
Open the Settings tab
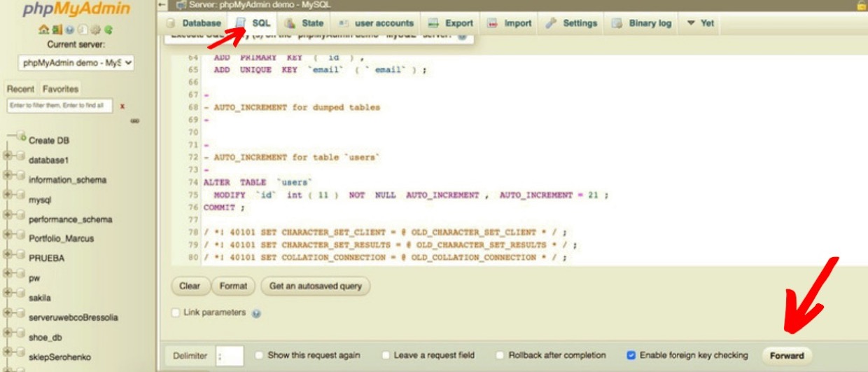coord(572,23)
